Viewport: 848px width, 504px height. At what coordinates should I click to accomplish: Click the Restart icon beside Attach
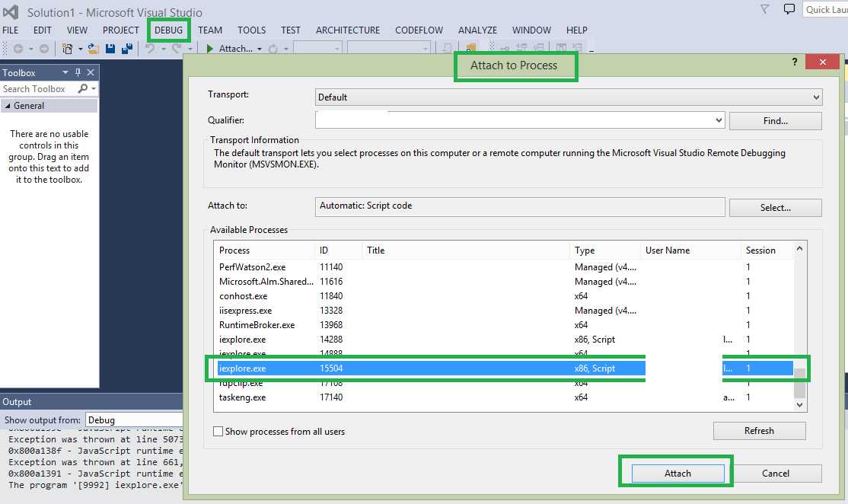point(273,49)
